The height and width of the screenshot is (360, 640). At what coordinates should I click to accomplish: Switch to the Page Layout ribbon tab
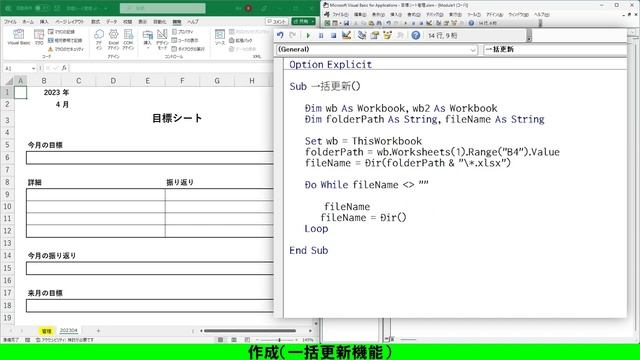(x=69, y=22)
